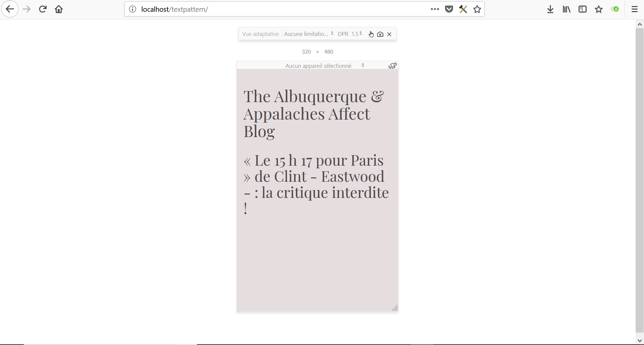Open the page actions menu
Image resolution: width=644 pixels, height=345 pixels.
coord(435,9)
